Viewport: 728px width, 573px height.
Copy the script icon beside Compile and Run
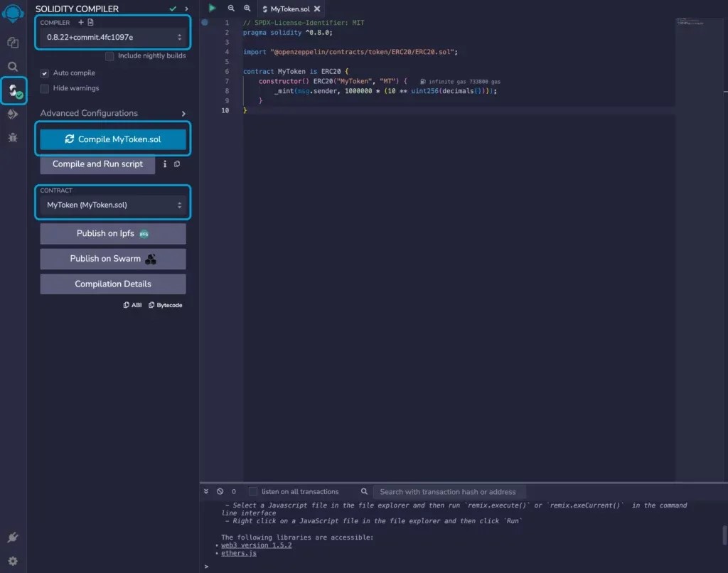(x=177, y=164)
